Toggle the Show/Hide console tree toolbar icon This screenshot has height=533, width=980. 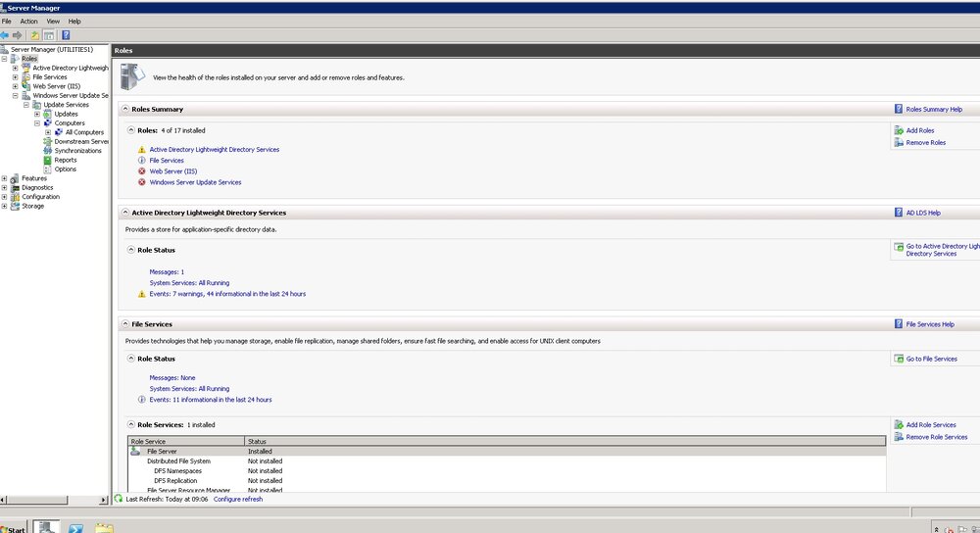coord(49,35)
